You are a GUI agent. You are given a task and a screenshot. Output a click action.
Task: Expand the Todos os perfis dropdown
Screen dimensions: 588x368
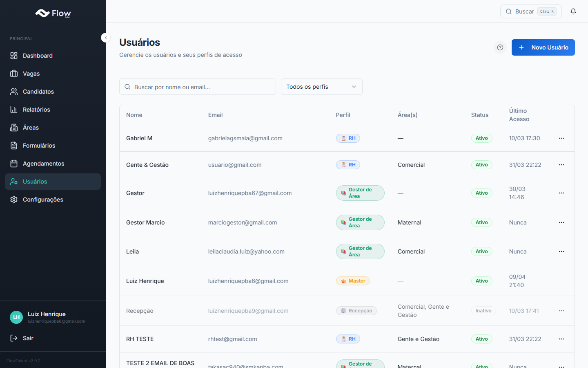(321, 87)
